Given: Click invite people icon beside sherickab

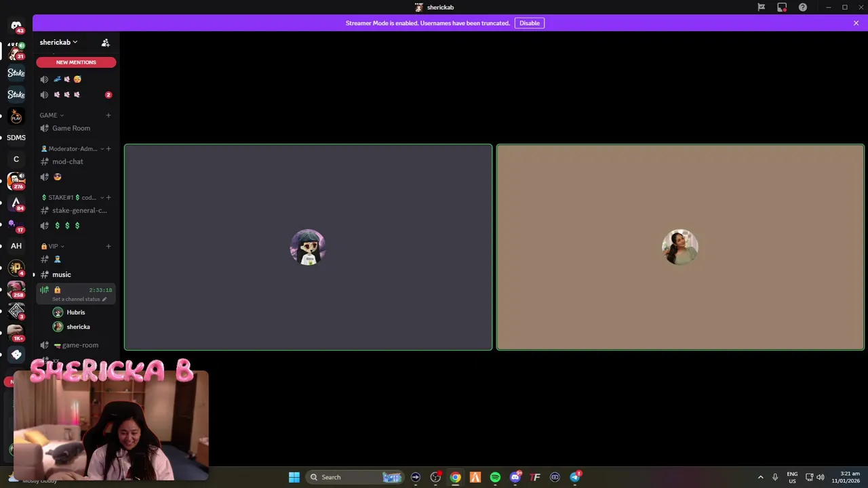Looking at the screenshot, I should (x=105, y=42).
